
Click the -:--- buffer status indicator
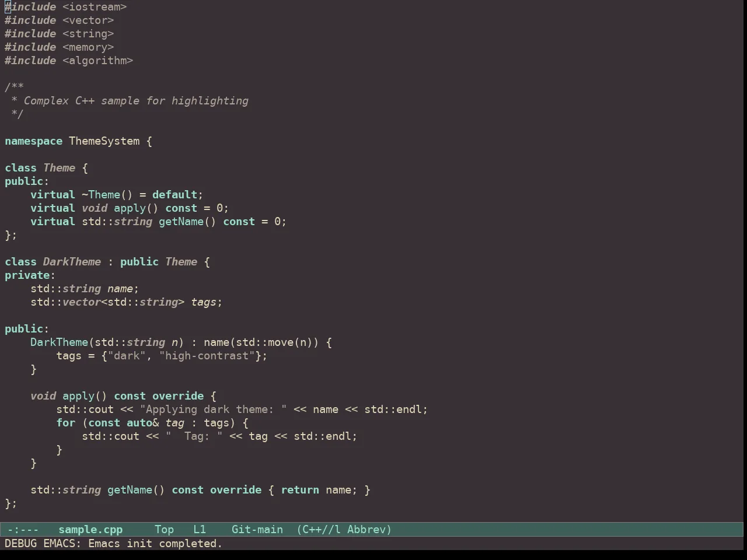point(23,530)
